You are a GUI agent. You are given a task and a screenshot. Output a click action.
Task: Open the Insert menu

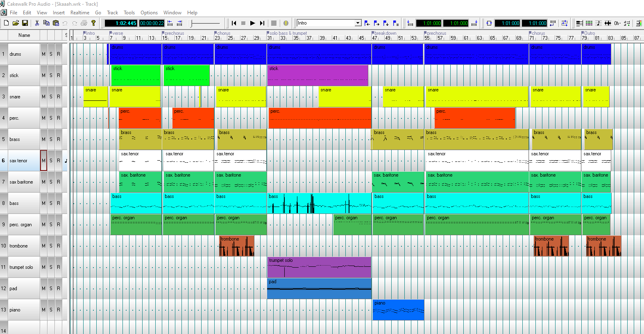point(59,13)
